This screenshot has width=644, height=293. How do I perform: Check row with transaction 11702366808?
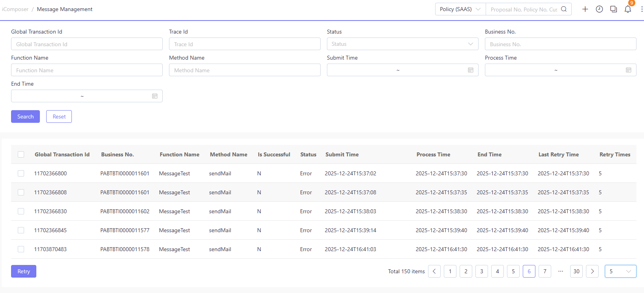coord(21,192)
